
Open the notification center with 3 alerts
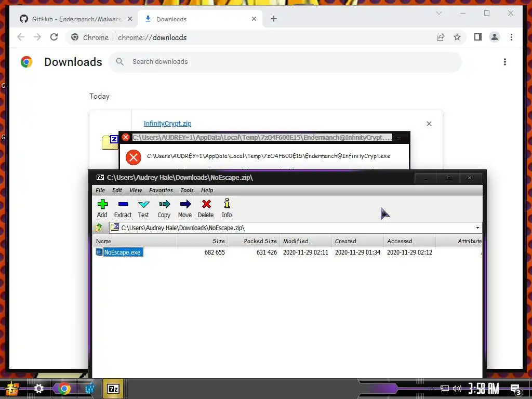pos(516,390)
